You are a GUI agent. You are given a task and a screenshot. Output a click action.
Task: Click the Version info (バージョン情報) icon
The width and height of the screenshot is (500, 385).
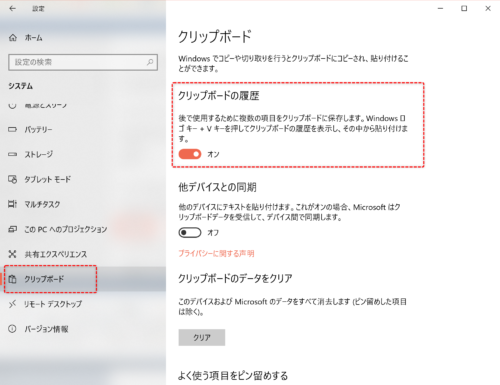(12, 329)
